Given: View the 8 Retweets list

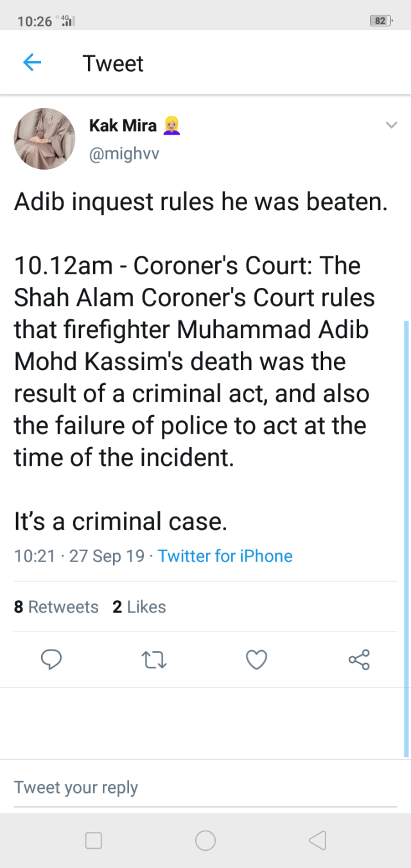Looking at the screenshot, I should [x=57, y=607].
